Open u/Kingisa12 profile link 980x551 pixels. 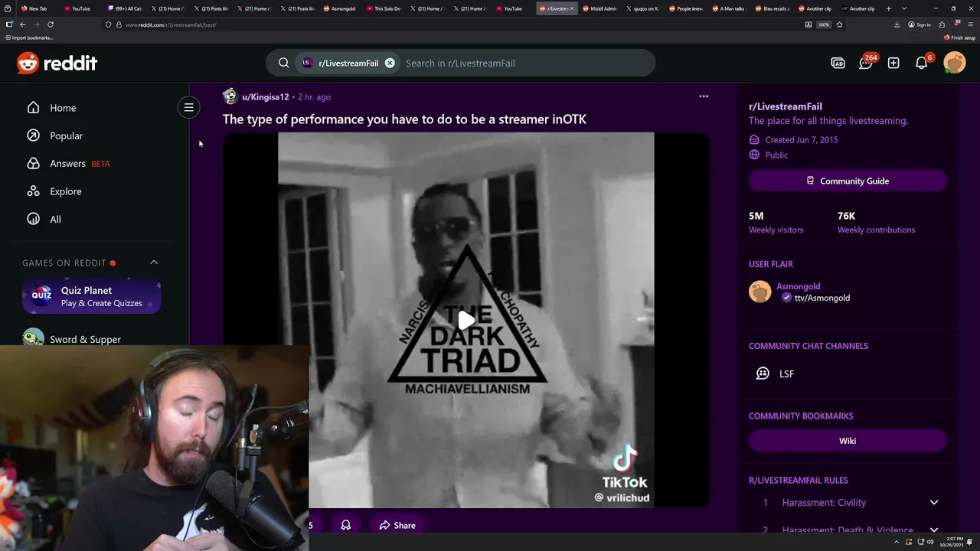pos(265,97)
